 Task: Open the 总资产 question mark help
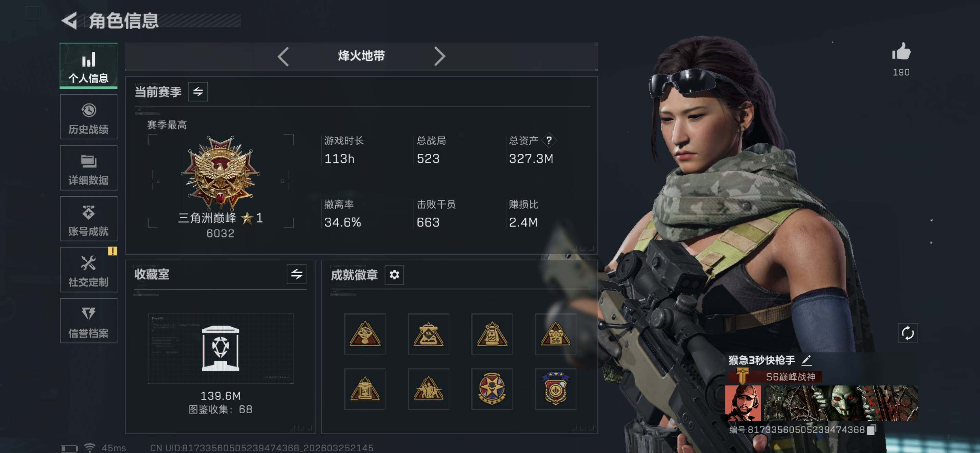(x=549, y=140)
